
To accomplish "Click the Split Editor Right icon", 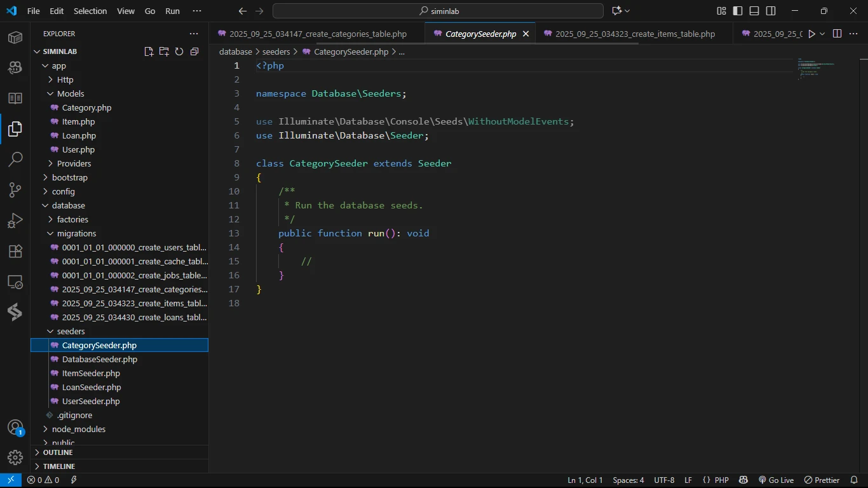I will pos(837,34).
